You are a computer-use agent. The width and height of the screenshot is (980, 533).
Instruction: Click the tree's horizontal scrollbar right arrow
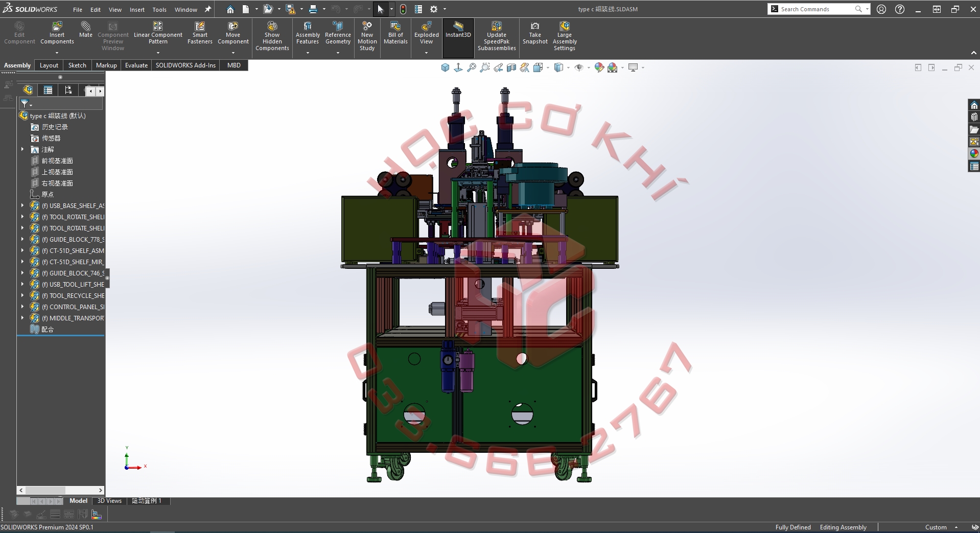tap(101, 490)
